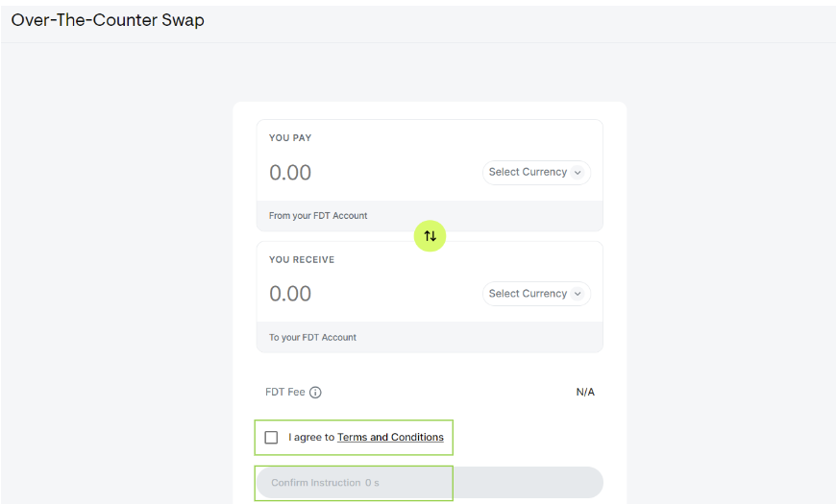Click the chevron icon in You Receive currency selector
Image resolution: width=836 pixels, height=504 pixels.
(578, 294)
